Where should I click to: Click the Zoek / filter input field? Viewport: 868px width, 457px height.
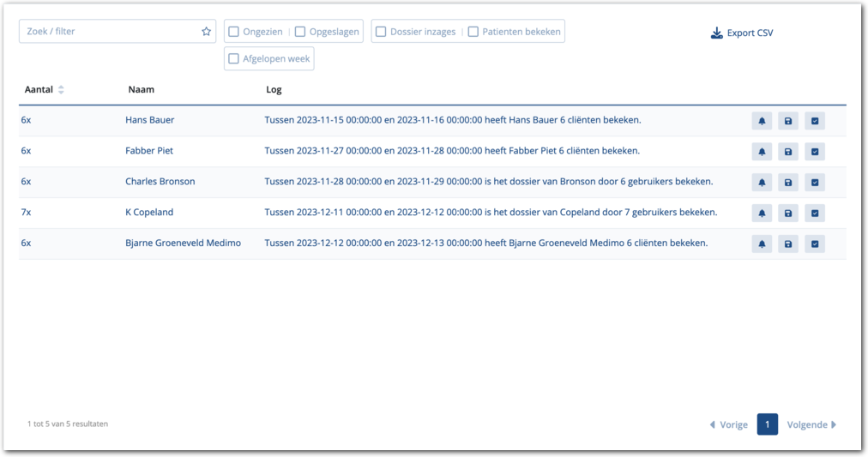[110, 32]
